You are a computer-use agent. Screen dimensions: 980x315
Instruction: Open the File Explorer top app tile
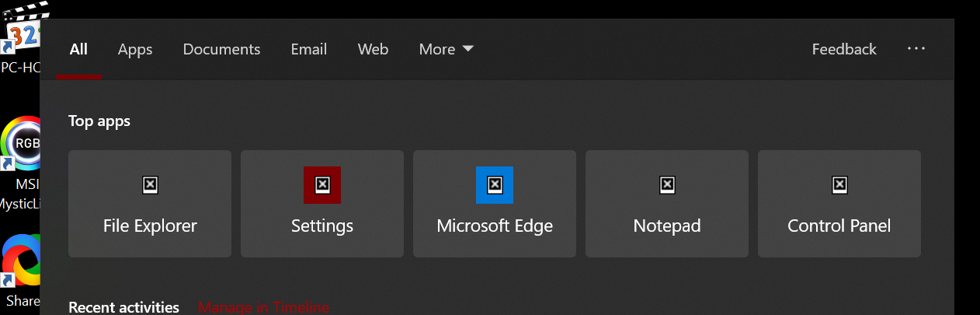(x=150, y=204)
